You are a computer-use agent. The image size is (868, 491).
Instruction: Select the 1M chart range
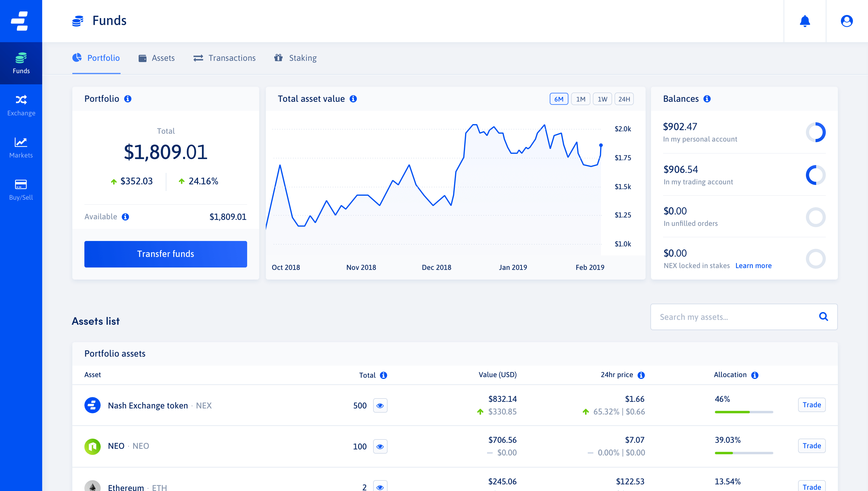pos(580,99)
